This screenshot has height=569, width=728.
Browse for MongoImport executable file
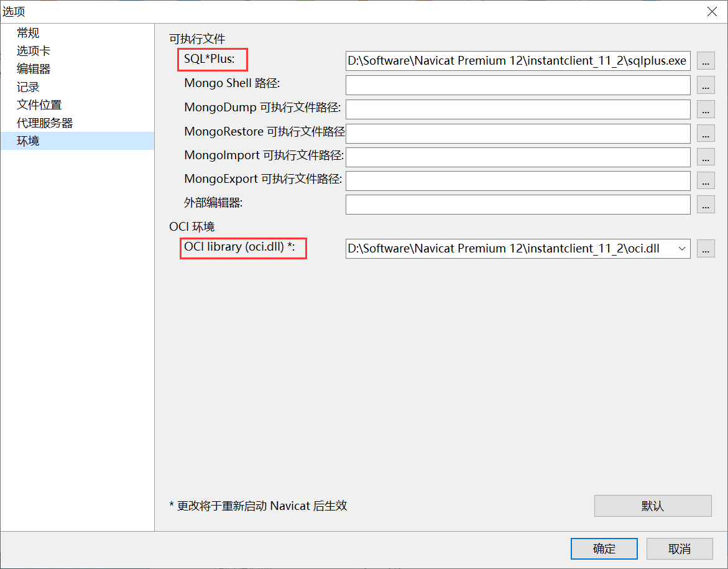point(705,157)
